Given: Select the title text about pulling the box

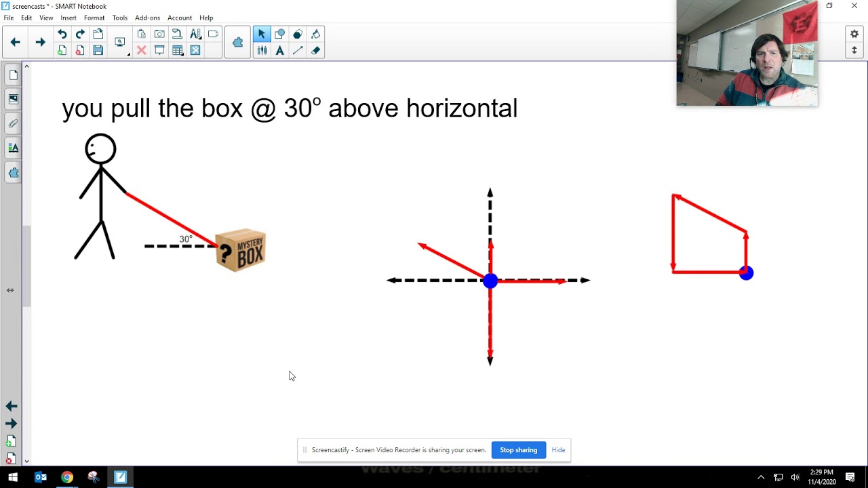Looking at the screenshot, I should pyautogui.click(x=290, y=108).
